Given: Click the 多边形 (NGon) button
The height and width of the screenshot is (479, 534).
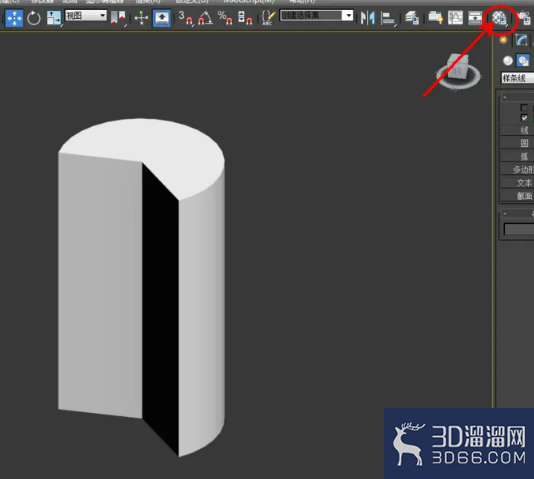Looking at the screenshot, I should click(517, 170).
